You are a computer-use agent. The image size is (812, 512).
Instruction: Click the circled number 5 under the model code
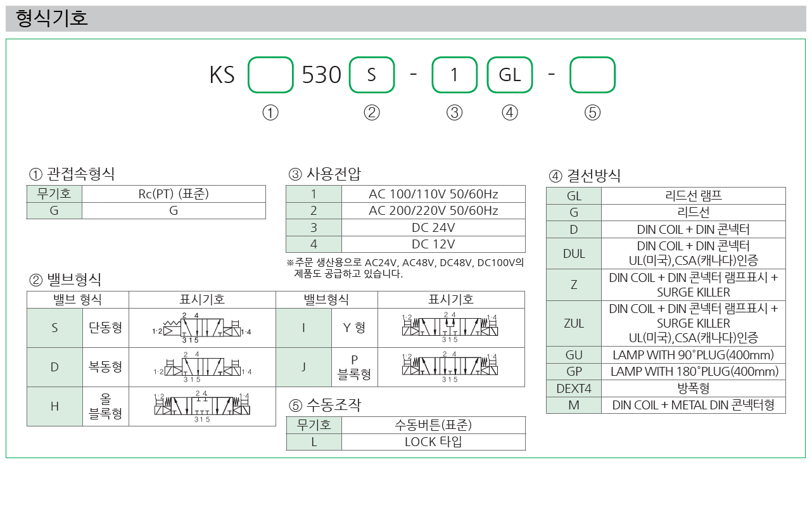pos(592,113)
